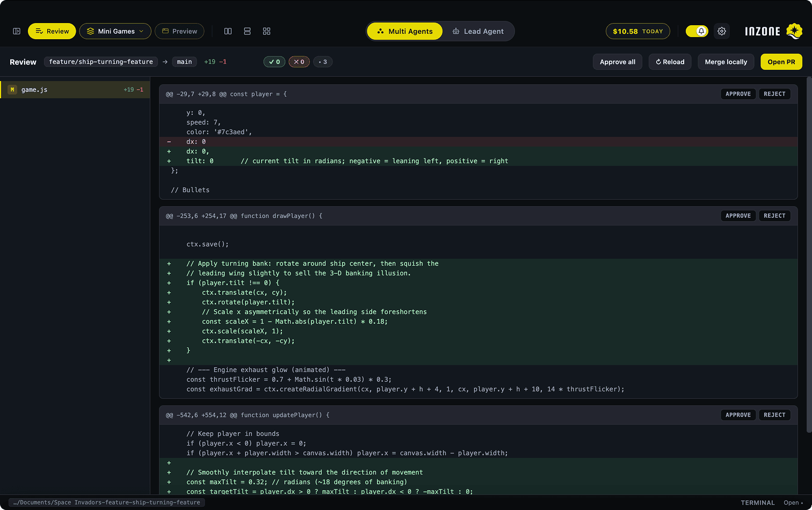
Task: Click the const player hunk header text
Action: pos(226,94)
